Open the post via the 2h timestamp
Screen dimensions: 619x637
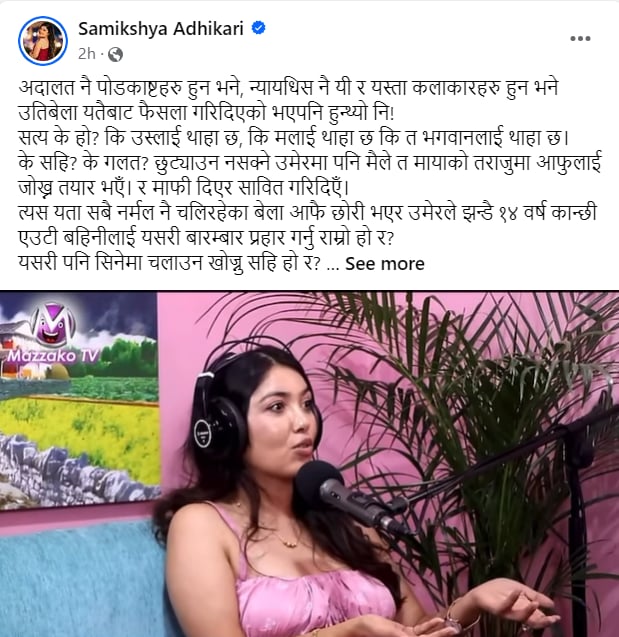click(87, 54)
